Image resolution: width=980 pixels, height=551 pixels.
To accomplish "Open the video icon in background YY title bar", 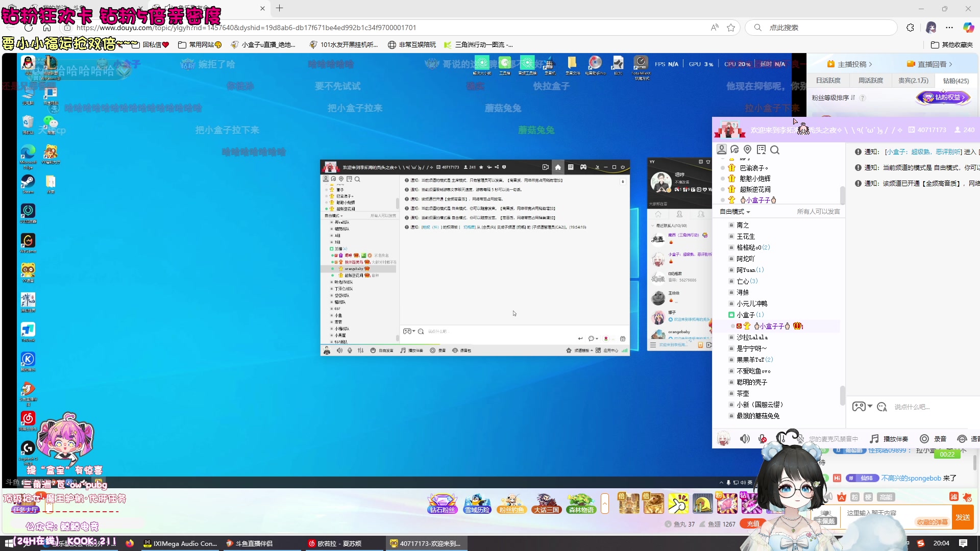I will point(545,167).
